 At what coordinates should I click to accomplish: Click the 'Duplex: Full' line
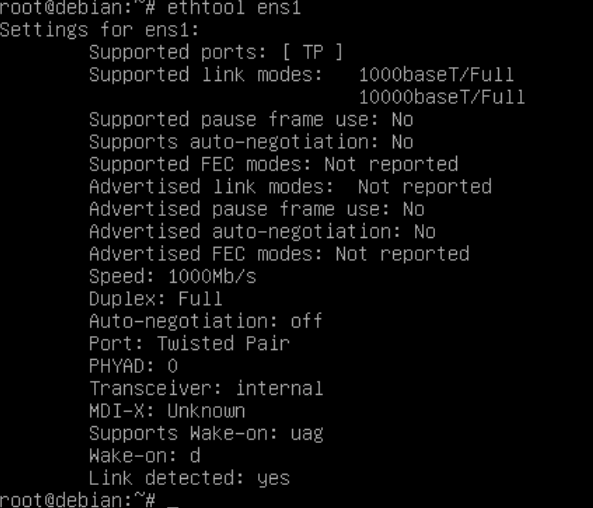click(156, 299)
